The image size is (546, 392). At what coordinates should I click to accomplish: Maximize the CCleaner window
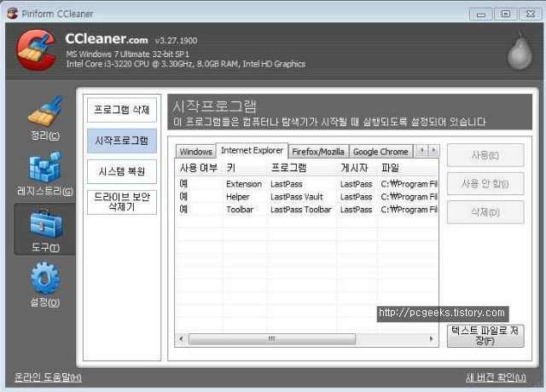(506, 14)
